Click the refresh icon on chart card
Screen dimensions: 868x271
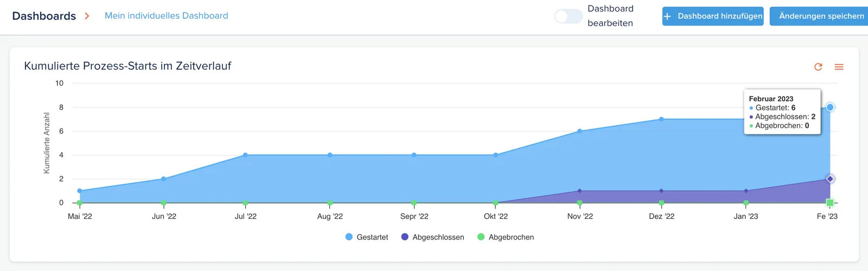click(x=818, y=67)
